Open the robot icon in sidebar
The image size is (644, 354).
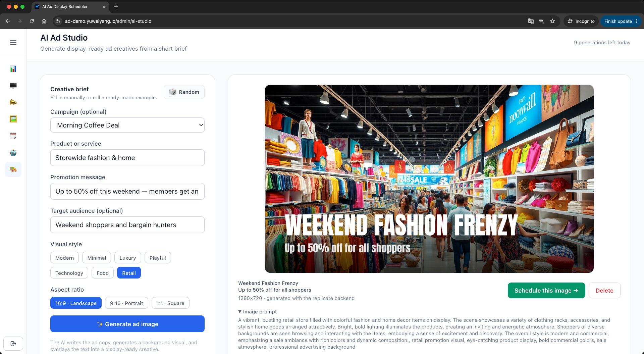point(13,153)
